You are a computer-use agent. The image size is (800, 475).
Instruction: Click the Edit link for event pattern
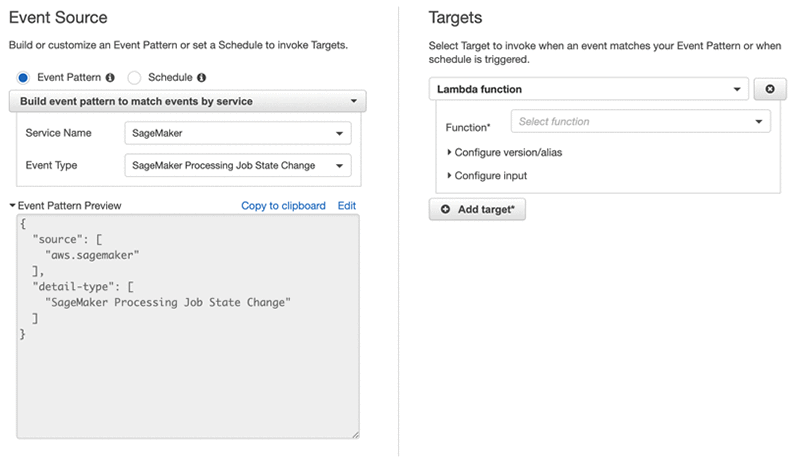tap(346, 206)
